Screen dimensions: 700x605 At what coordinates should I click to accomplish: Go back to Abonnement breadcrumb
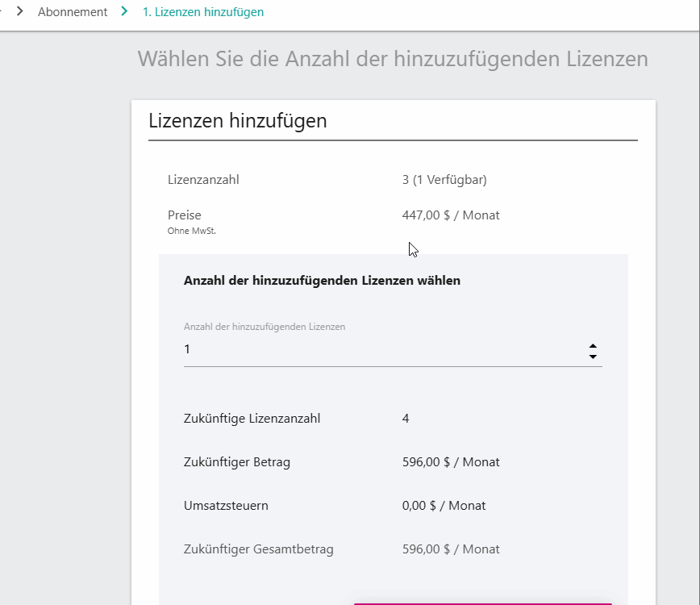[x=73, y=12]
